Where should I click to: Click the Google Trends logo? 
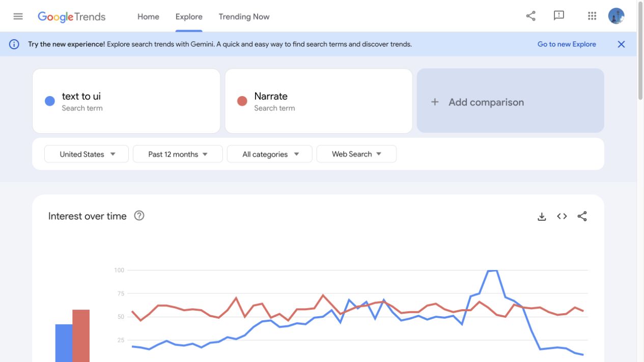tap(72, 17)
